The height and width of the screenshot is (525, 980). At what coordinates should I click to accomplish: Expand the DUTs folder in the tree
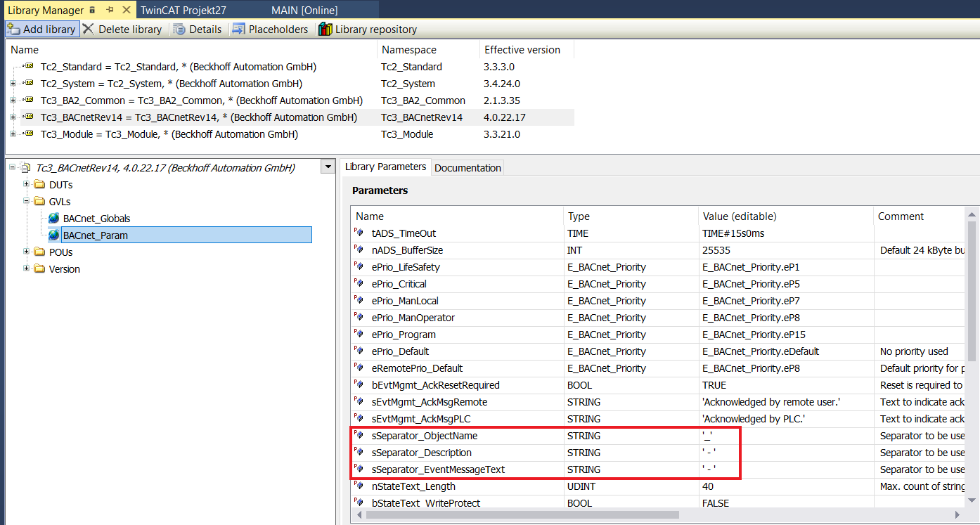tap(27, 185)
